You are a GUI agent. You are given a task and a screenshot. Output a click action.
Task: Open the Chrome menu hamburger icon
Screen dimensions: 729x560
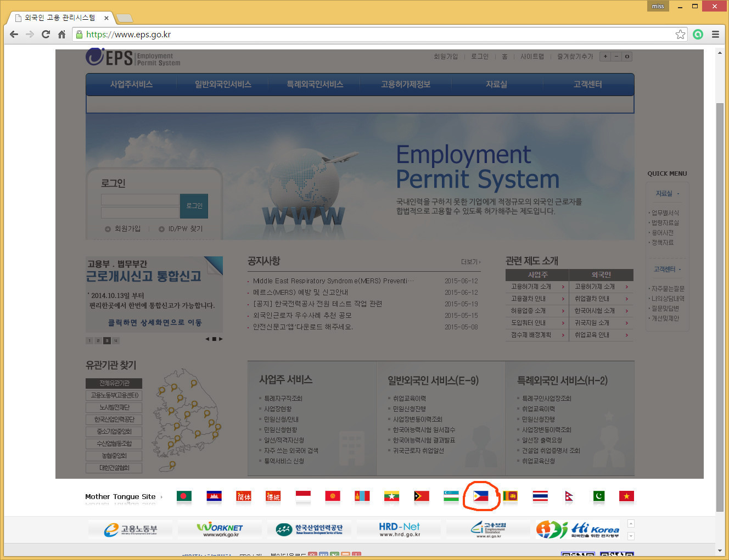point(715,34)
